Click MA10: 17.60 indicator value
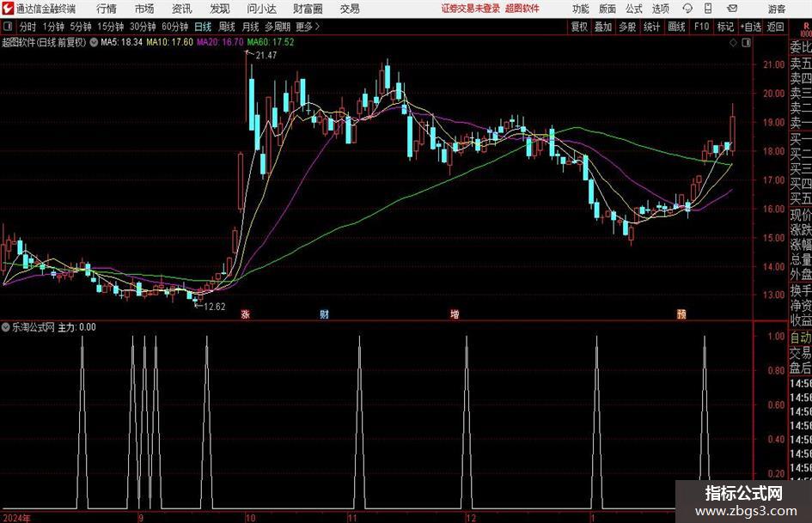 pos(170,42)
